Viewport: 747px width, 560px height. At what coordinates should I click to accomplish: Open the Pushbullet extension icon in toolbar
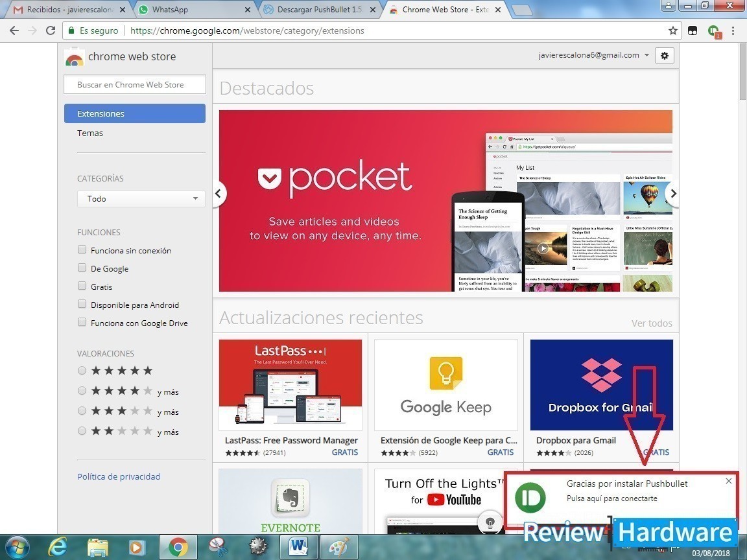click(714, 31)
